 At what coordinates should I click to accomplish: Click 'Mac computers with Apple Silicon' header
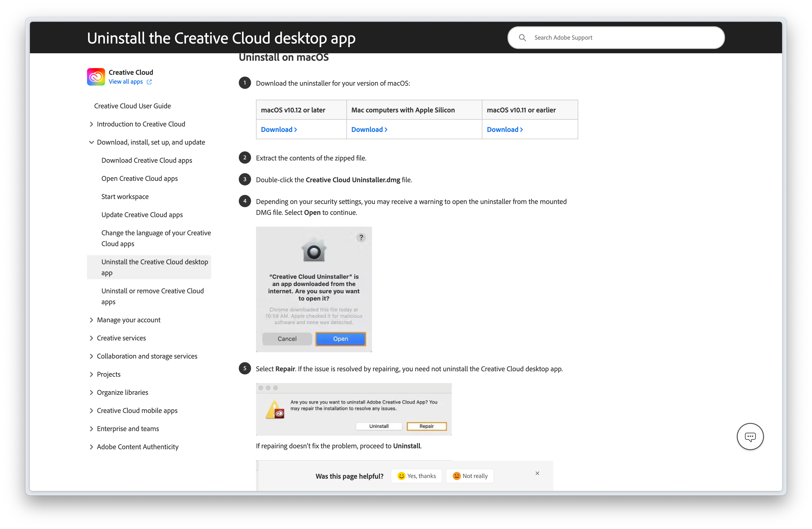pyautogui.click(x=403, y=110)
